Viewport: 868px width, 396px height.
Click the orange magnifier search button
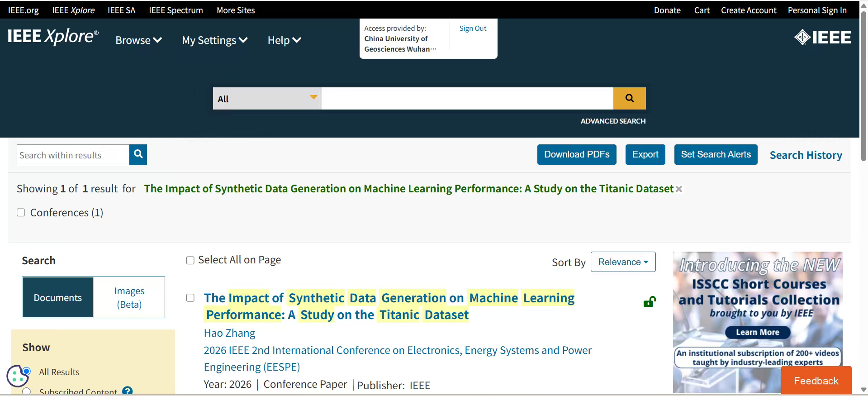629,98
